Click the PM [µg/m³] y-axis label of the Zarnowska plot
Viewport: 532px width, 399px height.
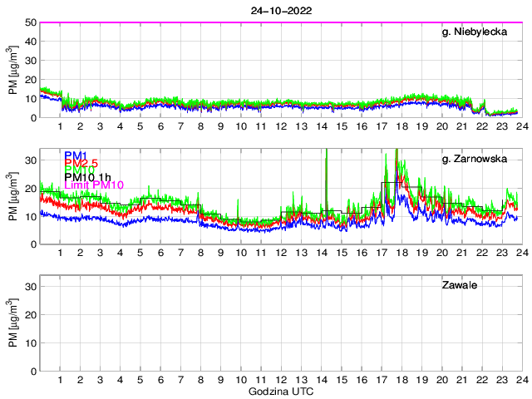pos(13,196)
